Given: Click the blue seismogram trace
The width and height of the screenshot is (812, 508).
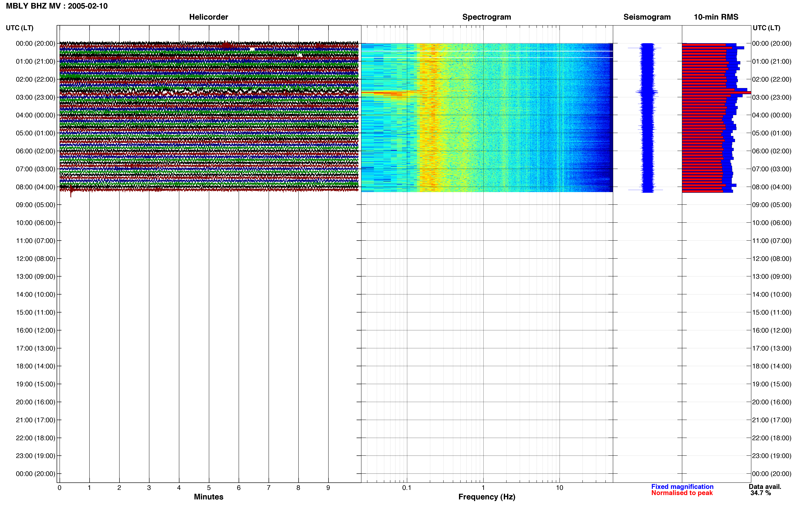Looking at the screenshot, I should click(647, 118).
